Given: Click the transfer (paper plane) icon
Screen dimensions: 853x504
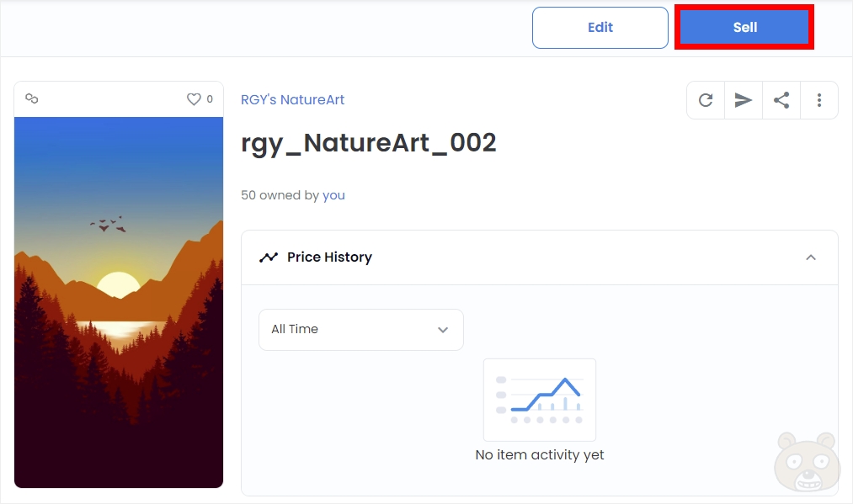Looking at the screenshot, I should [743, 100].
